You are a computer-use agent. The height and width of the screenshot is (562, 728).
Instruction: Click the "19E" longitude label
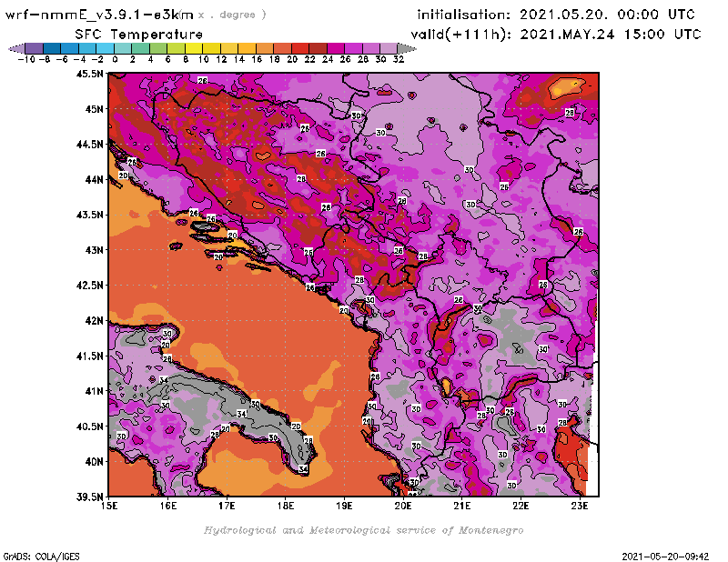[x=345, y=506]
